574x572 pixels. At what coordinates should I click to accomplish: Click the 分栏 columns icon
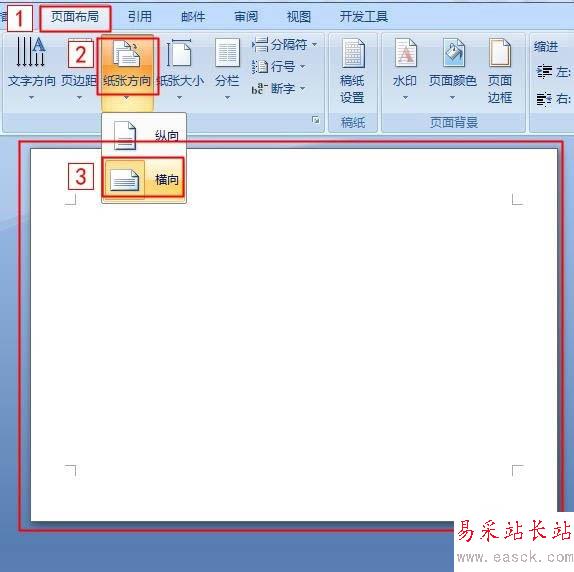pos(227,53)
